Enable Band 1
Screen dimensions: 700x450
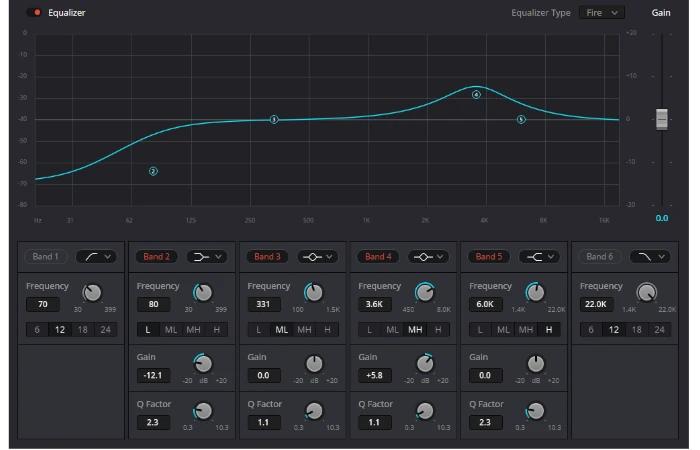point(45,257)
